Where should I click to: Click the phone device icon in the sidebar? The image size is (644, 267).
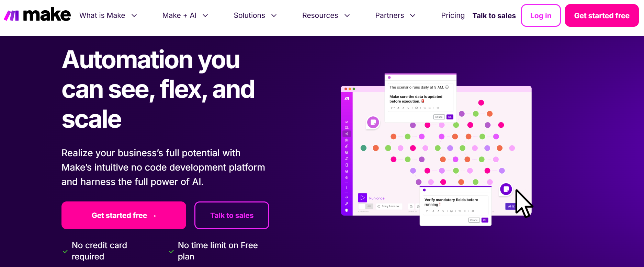coord(347,165)
